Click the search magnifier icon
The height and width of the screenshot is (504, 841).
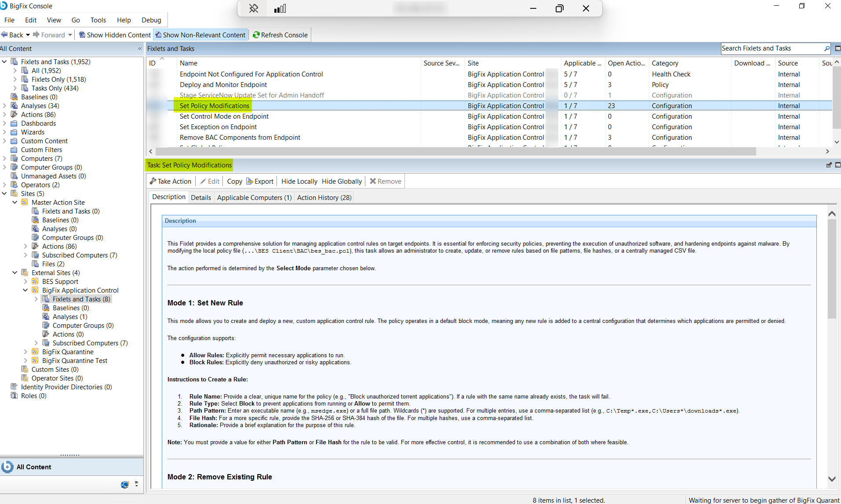click(x=827, y=48)
